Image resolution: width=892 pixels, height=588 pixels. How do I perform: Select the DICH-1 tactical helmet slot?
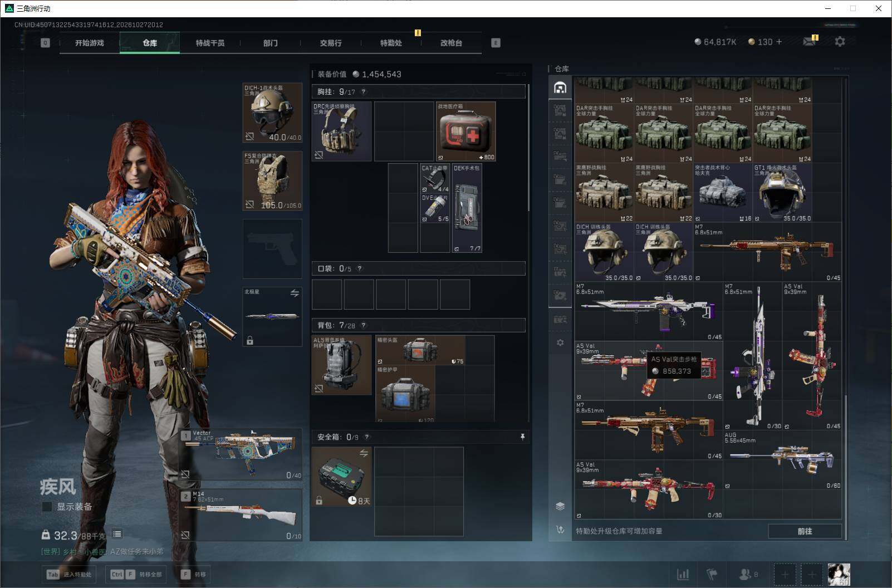(273, 113)
